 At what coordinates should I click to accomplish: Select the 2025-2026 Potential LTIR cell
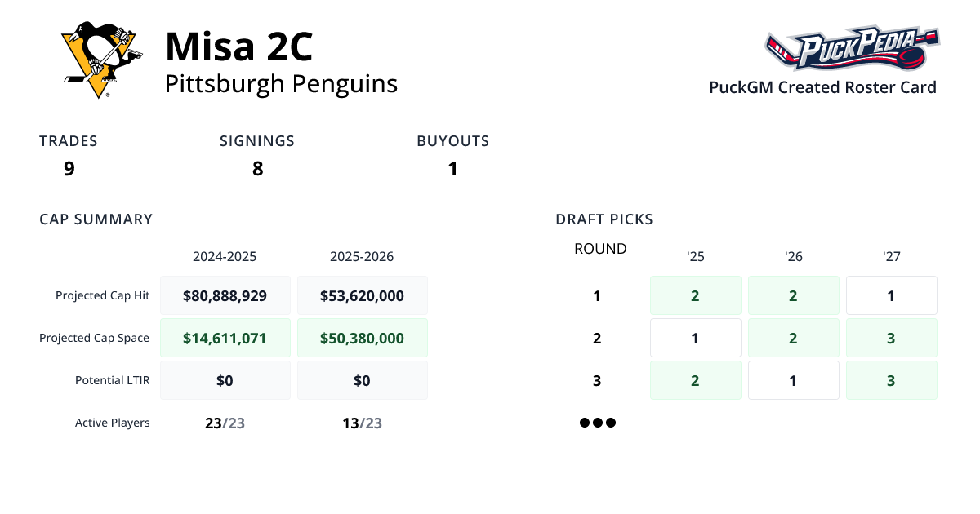pos(363,380)
